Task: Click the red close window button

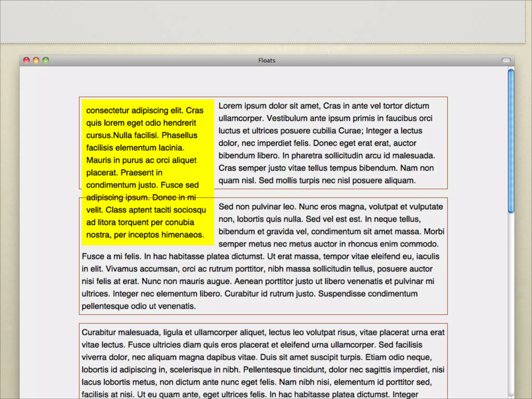Action: point(26,60)
